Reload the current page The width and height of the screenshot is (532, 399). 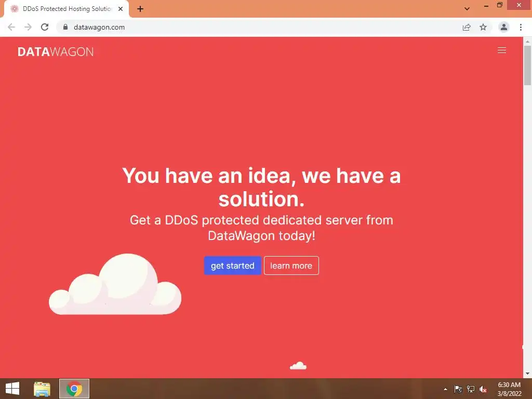click(x=45, y=27)
